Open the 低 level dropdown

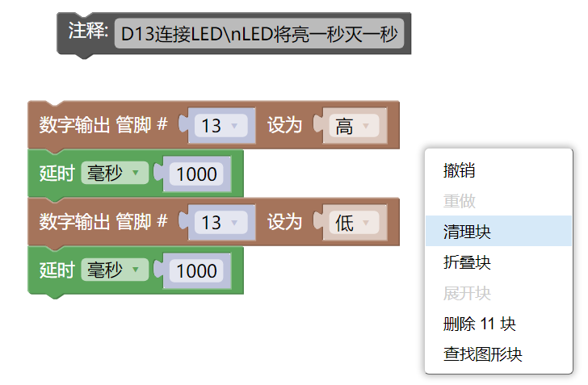(354, 223)
